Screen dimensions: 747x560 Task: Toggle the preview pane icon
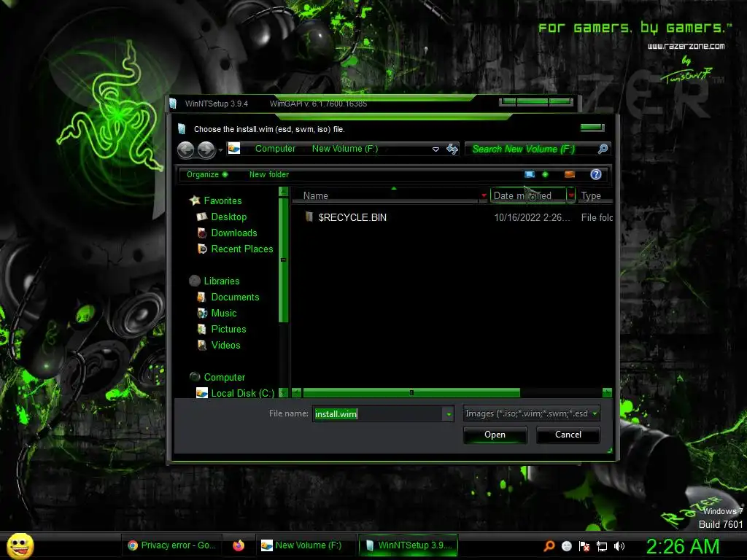click(x=569, y=174)
